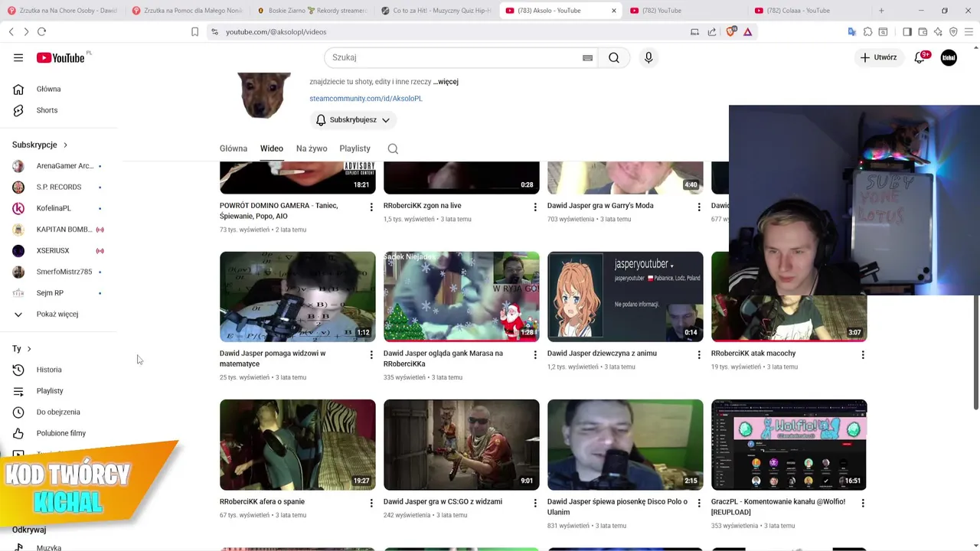Play Dawid Jasper gra w CS:GO thumbnail
Screen dimensions: 980x551
(462, 445)
